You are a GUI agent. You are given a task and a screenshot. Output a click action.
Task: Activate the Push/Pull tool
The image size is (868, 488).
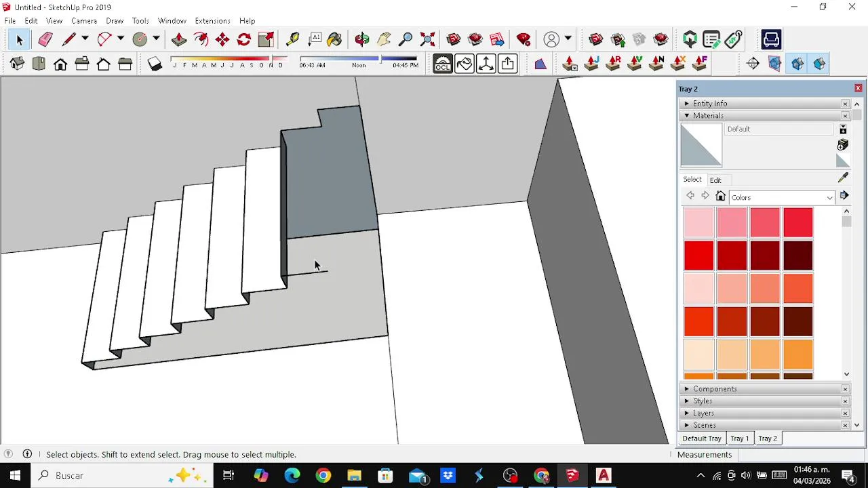179,40
